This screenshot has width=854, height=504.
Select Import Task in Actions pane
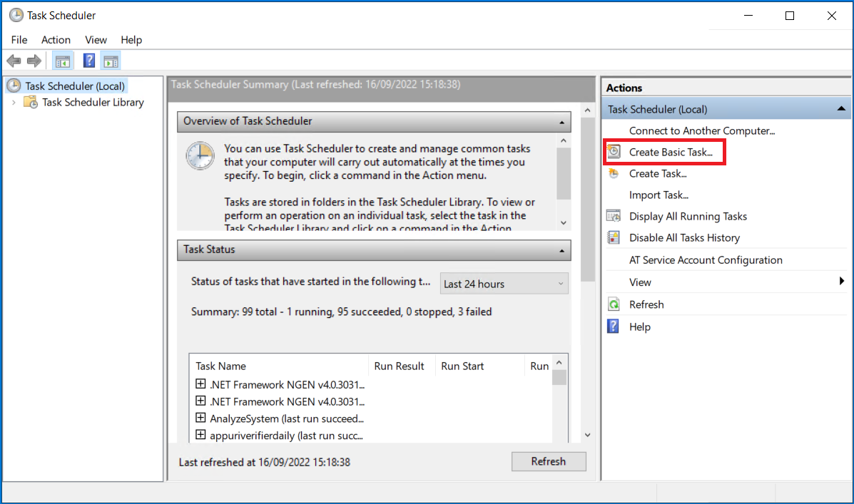[659, 195]
